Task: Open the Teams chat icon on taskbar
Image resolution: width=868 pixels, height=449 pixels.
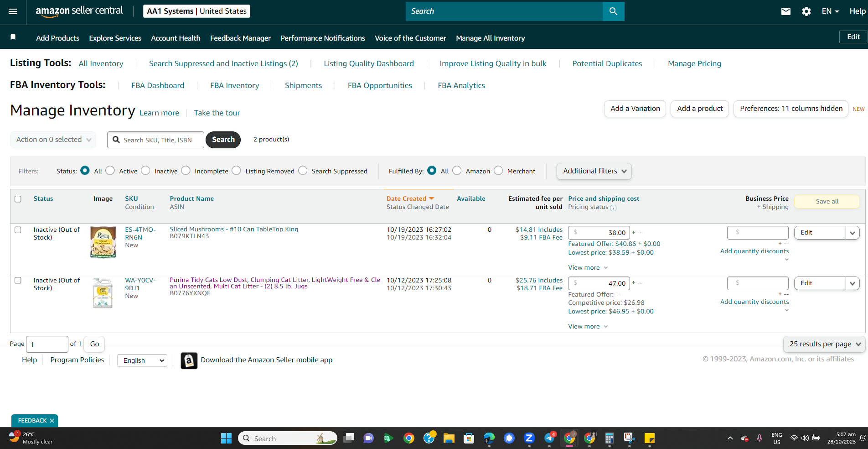Action: pyautogui.click(x=368, y=439)
